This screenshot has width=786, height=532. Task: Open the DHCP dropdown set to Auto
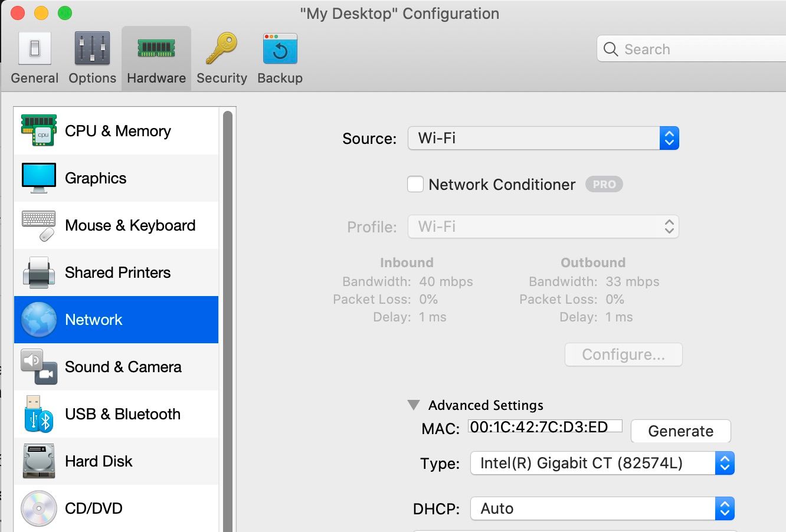click(724, 508)
